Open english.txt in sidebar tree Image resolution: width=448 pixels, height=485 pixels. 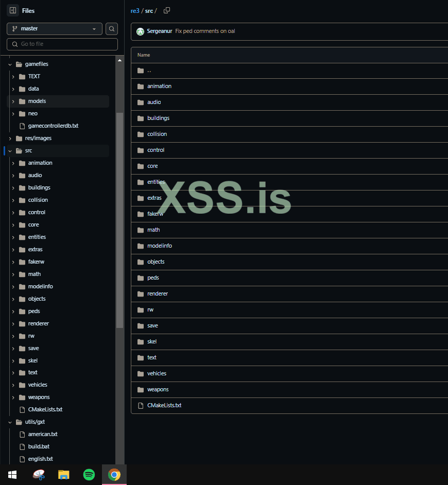(x=40, y=459)
